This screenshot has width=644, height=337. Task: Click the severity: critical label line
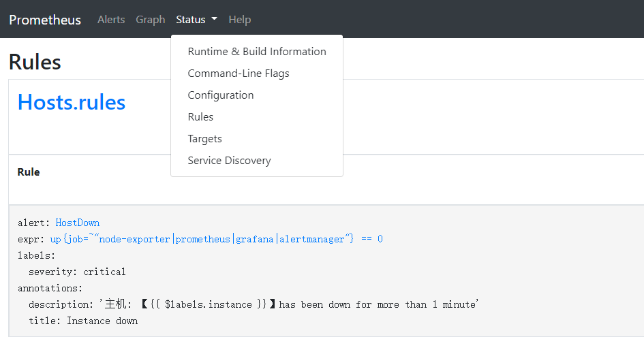click(77, 272)
